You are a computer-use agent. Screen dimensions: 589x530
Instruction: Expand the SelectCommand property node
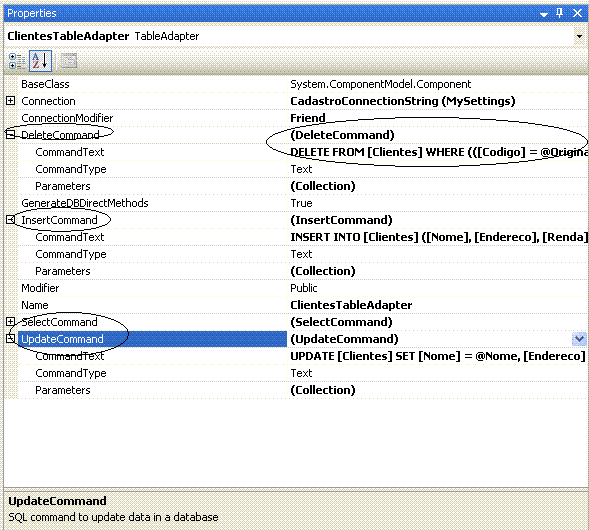click(11, 322)
